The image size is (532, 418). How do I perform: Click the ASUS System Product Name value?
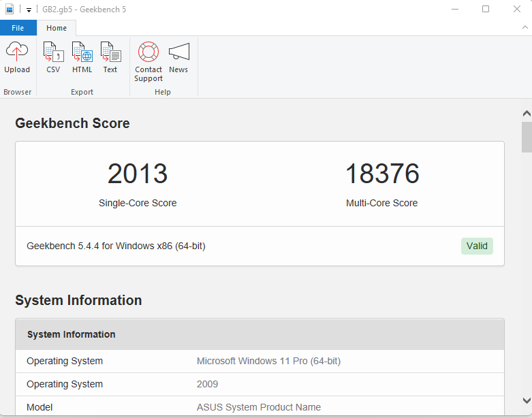point(259,407)
